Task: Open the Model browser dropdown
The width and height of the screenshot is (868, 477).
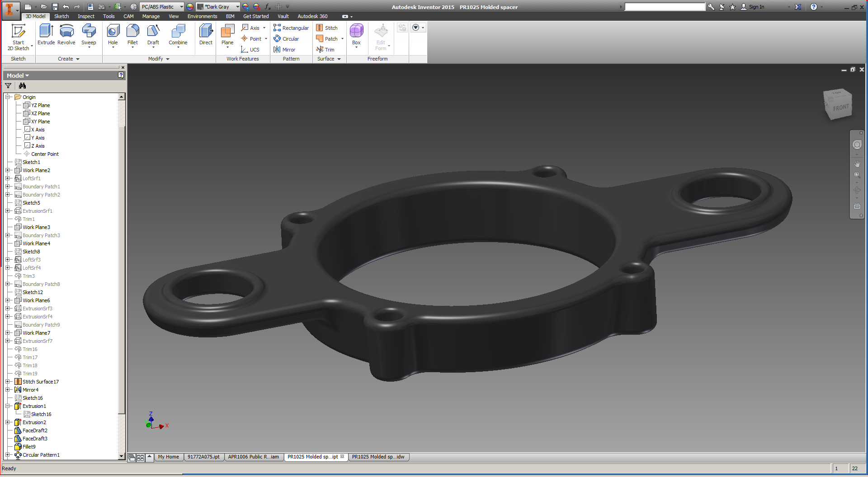Action: pos(18,75)
